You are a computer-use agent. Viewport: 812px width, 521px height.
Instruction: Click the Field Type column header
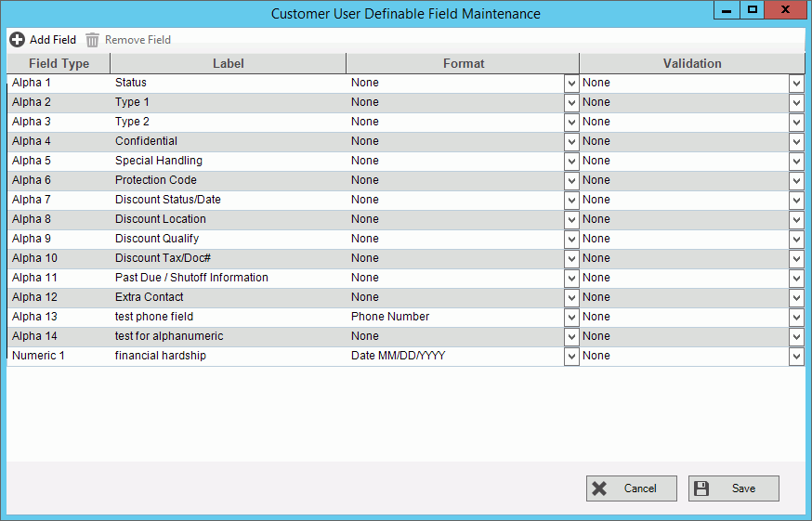pos(59,63)
